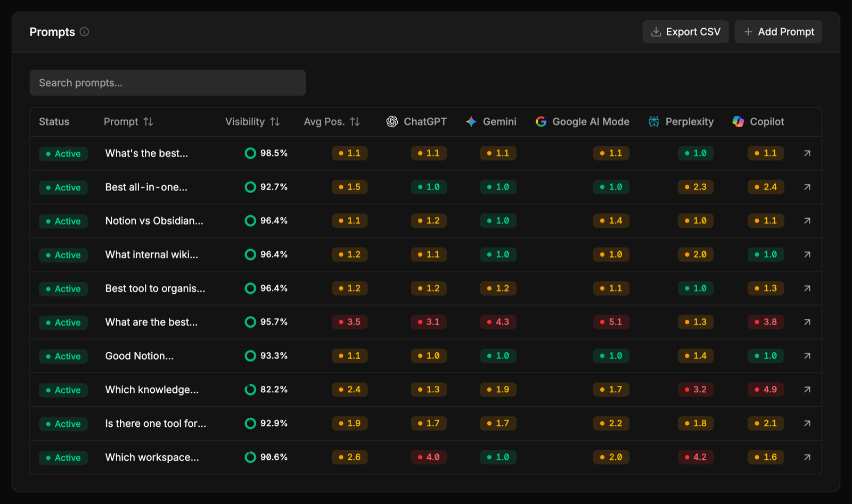The image size is (852, 504).
Task: Click Active badge on Best tool to organis row
Action: point(63,289)
